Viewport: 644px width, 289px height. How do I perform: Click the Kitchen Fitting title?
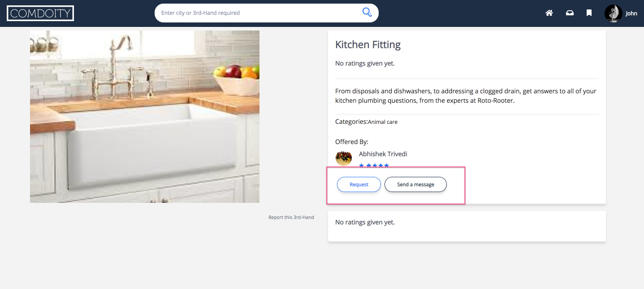click(368, 44)
